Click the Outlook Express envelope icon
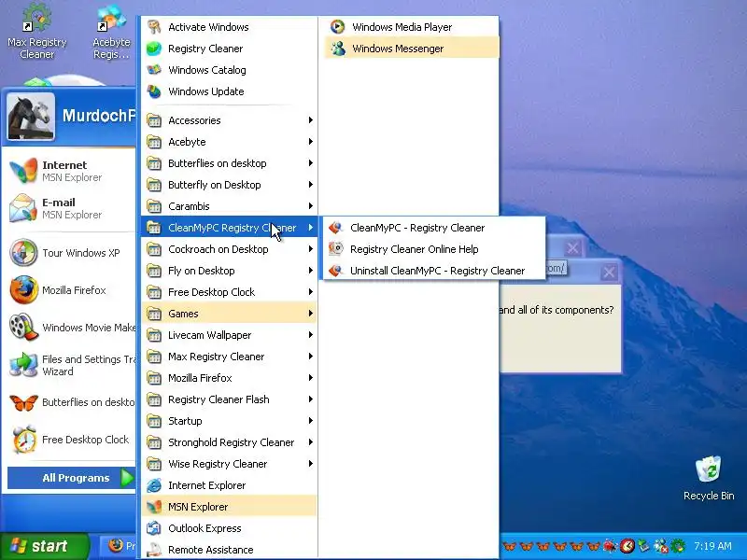 point(154,528)
